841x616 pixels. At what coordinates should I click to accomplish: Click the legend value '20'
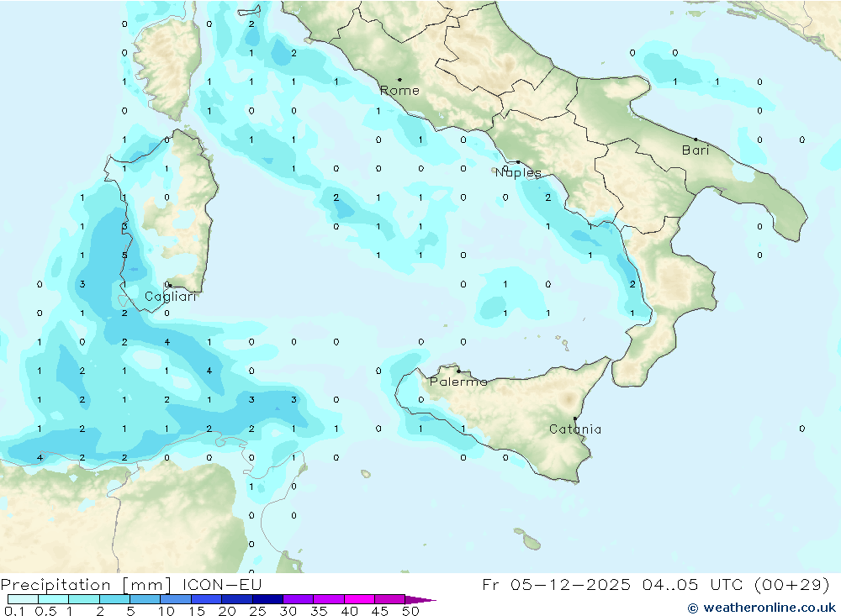pos(227,611)
